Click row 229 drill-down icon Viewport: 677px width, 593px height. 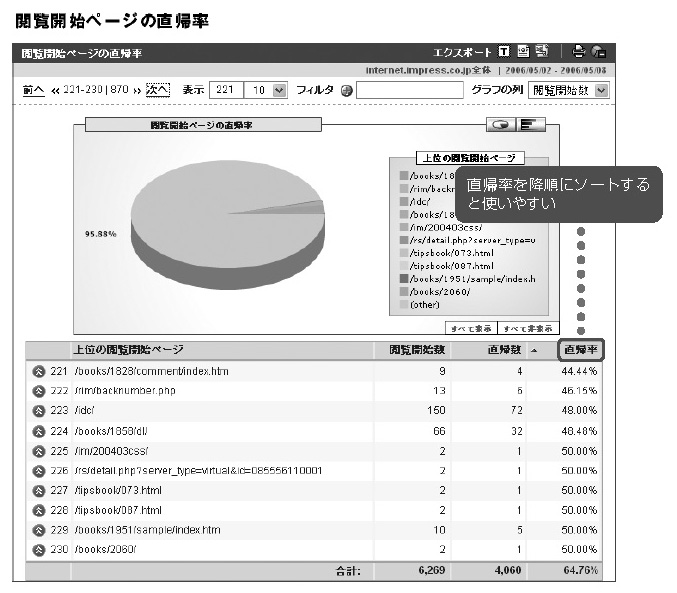39,530
